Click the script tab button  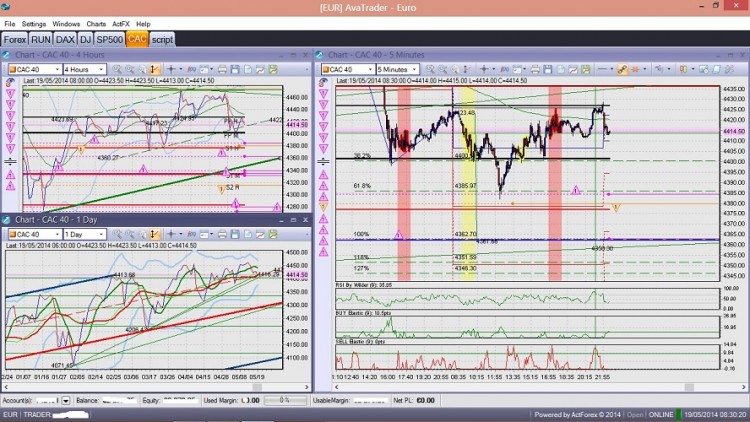click(x=162, y=40)
